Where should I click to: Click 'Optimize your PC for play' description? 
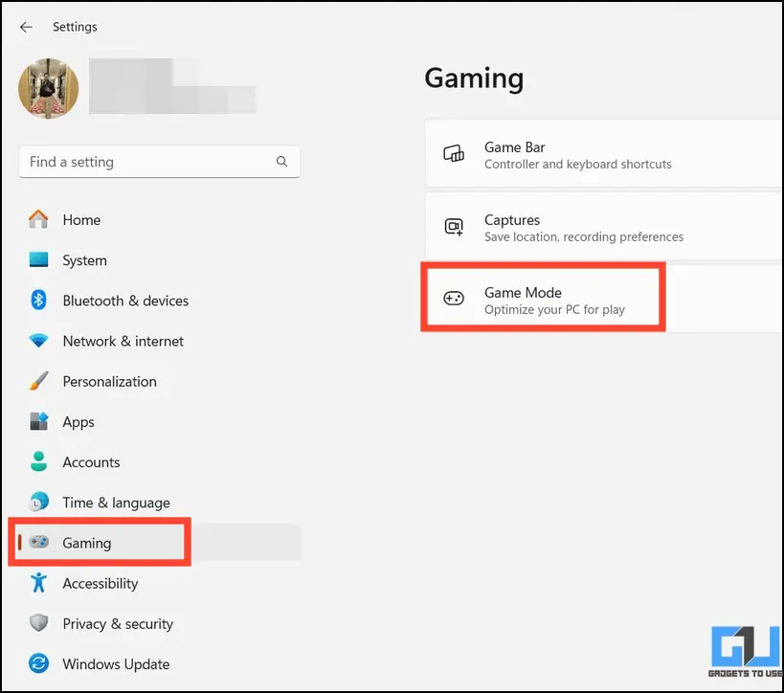pos(554,309)
